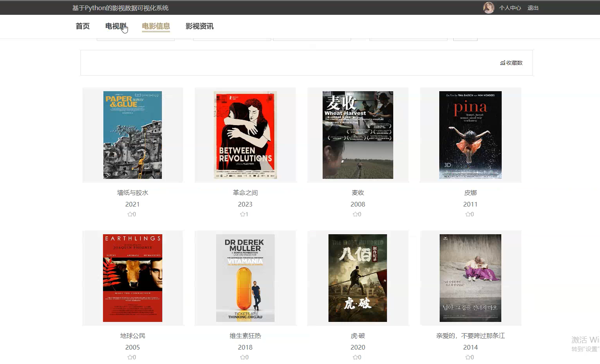
Task: Click the year 2008 under 麦收
Action: click(x=358, y=204)
